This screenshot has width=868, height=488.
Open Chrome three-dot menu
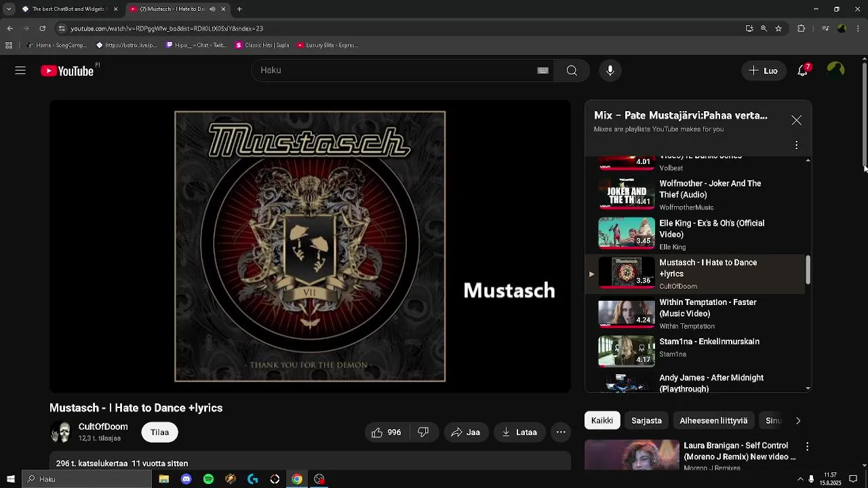click(x=859, y=28)
